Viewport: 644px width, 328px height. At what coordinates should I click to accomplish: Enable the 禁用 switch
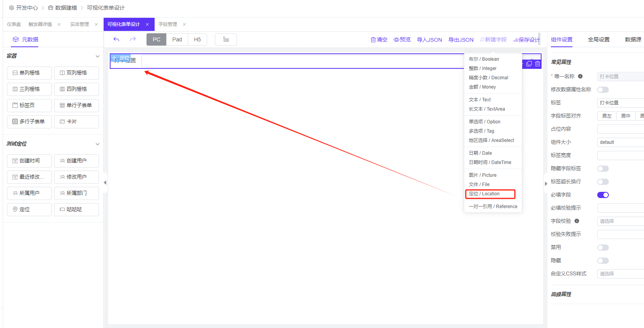point(603,248)
